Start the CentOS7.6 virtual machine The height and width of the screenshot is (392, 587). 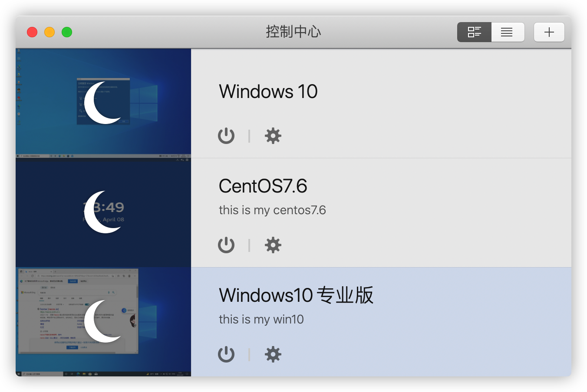(x=226, y=245)
